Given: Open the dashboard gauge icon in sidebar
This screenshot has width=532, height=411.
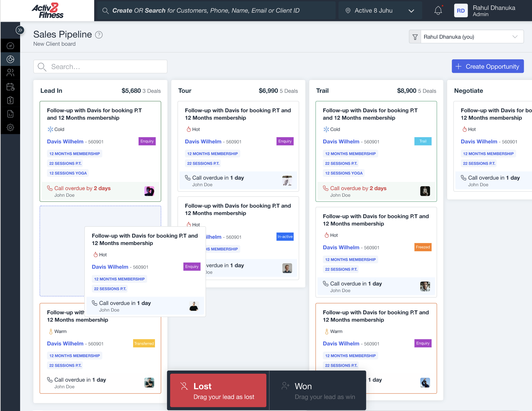Looking at the screenshot, I should tap(10, 46).
